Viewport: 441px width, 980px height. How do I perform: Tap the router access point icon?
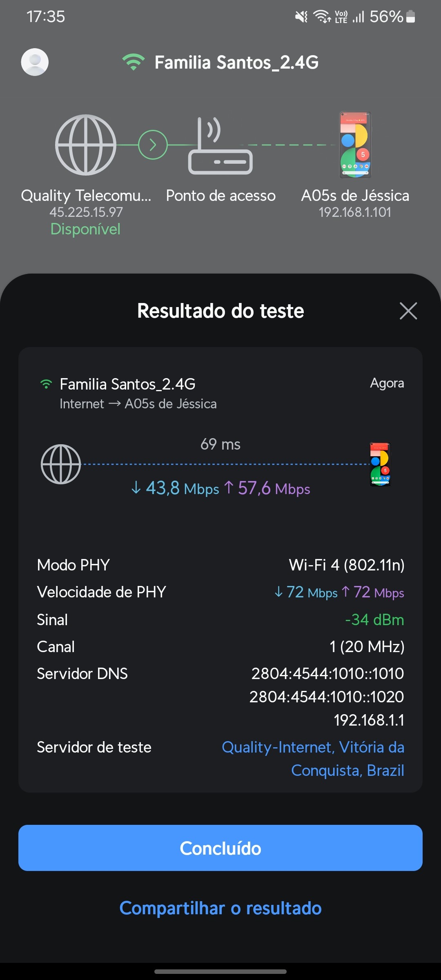coord(220,147)
